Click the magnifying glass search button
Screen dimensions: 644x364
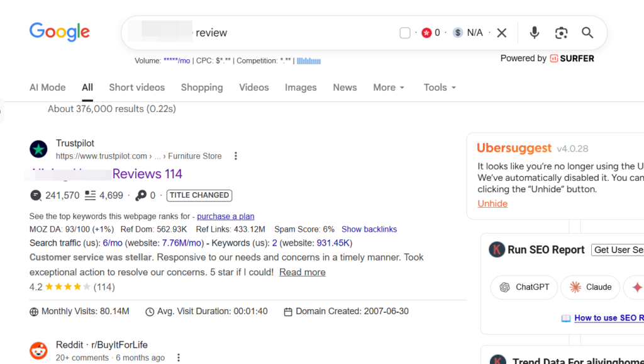[587, 33]
